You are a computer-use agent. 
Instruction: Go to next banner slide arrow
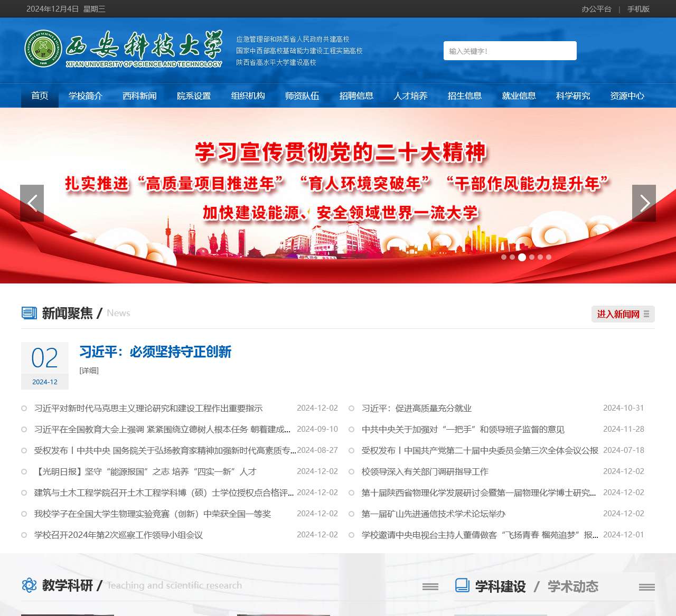pyautogui.click(x=644, y=203)
